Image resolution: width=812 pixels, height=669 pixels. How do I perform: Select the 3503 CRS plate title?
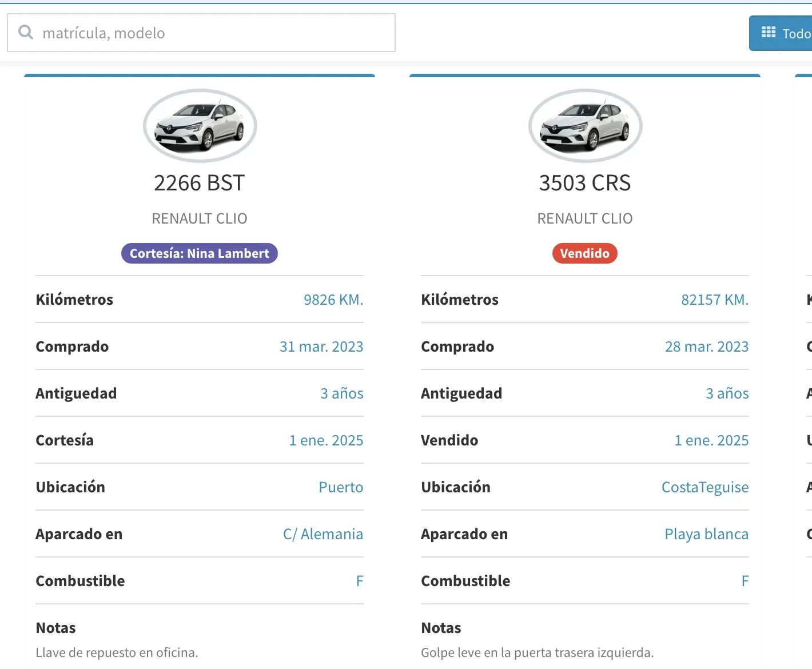tap(585, 183)
